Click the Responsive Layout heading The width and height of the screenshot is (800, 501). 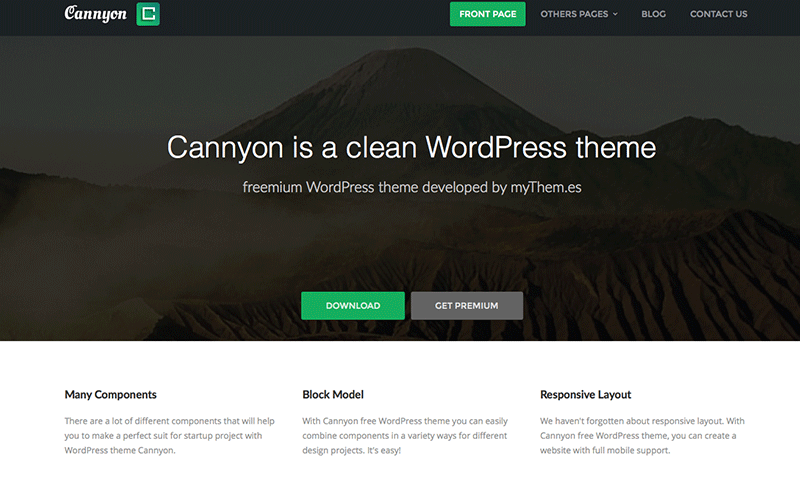tap(585, 394)
